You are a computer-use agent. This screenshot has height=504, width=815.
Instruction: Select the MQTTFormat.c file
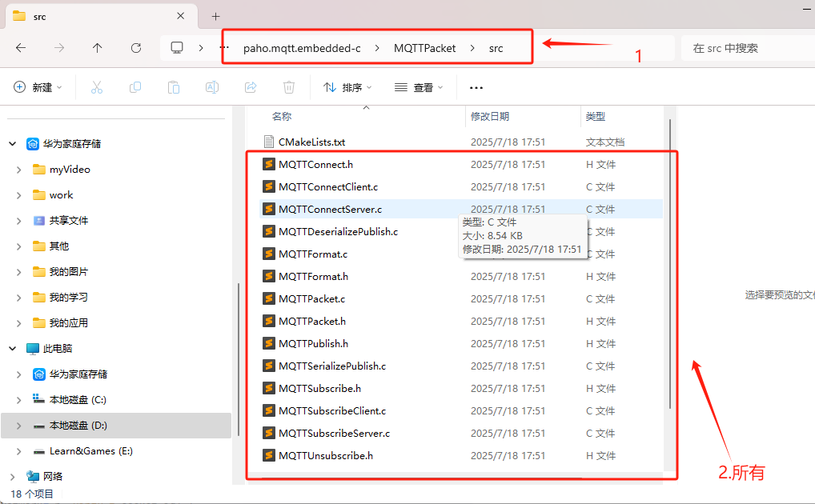[460, 254]
